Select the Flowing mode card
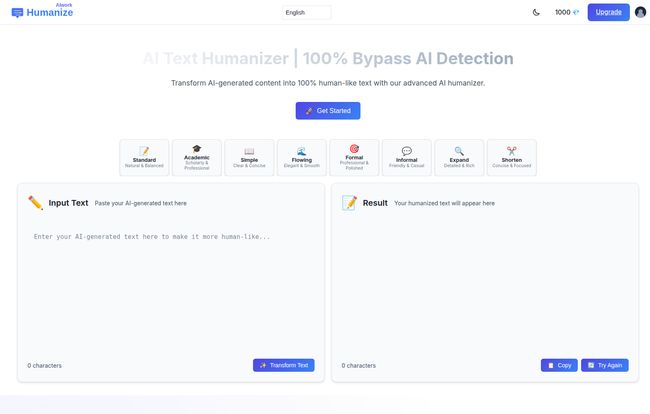The width and height of the screenshot is (650, 414). pyautogui.click(x=302, y=157)
